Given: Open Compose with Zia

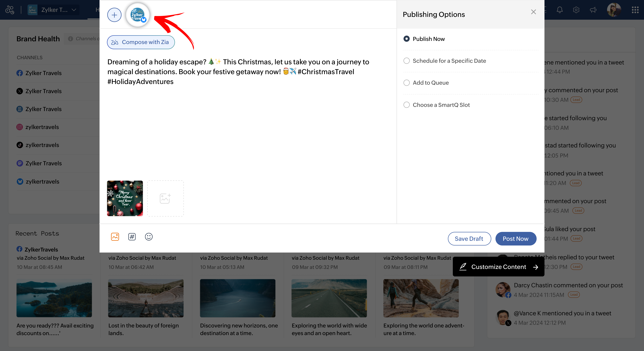Looking at the screenshot, I should pyautogui.click(x=141, y=42).
